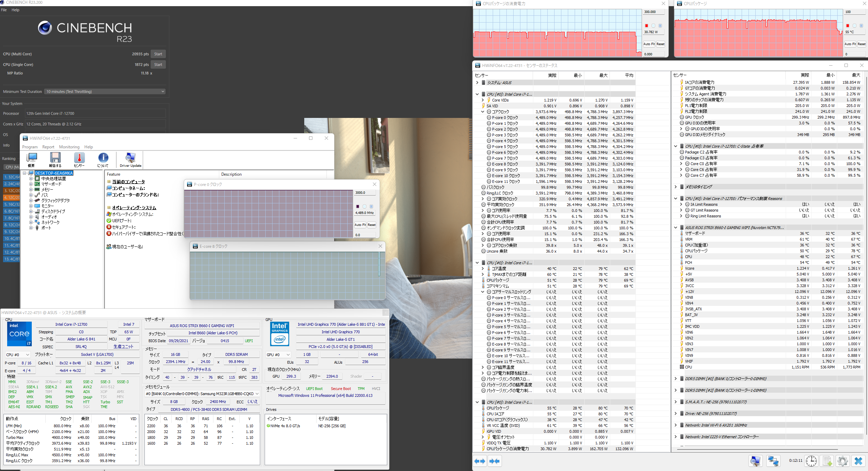868x471 pixels.
Task: Start the CPU Multi Core test
Action: [x=158, y=54]
